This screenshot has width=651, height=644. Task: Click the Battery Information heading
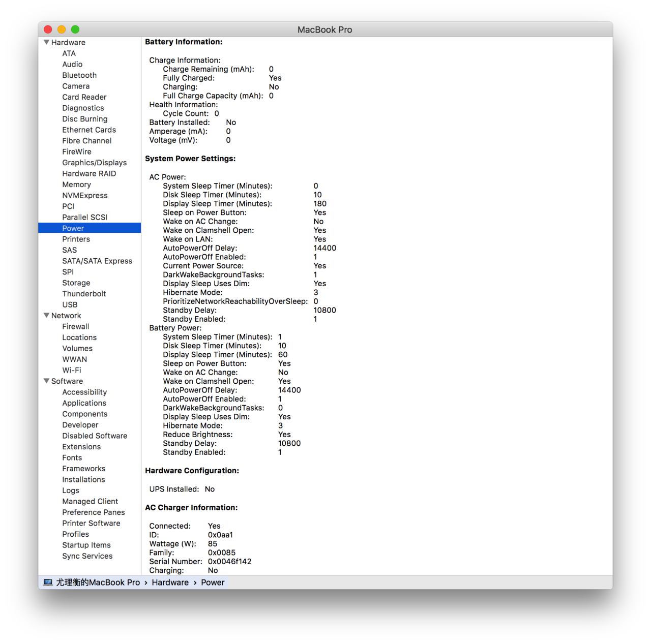click(184, 42)
